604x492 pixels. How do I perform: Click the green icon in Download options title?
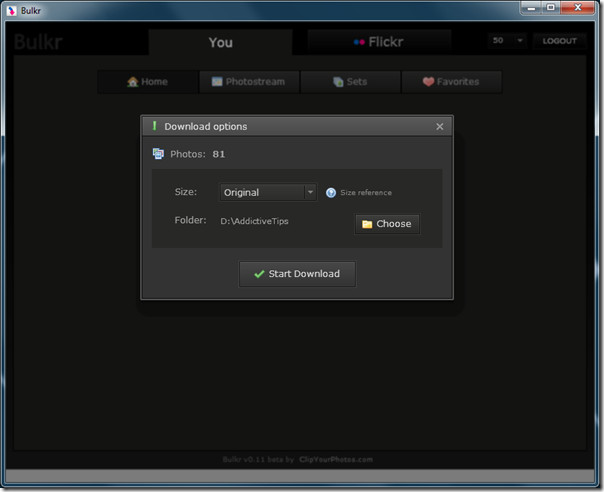[154, 126]
